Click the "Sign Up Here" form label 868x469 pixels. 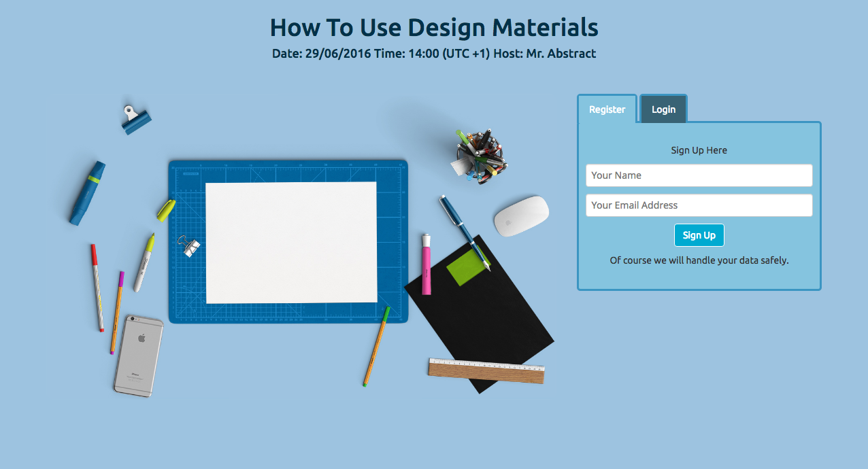coord(699,150)
